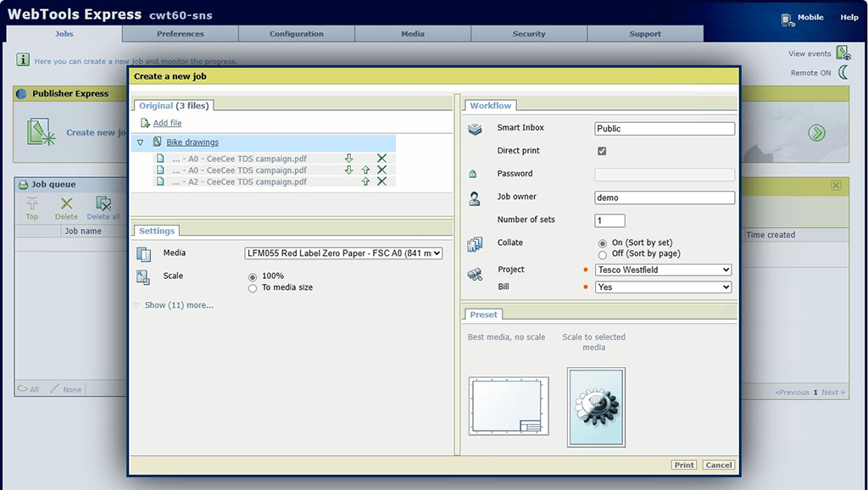The image size is (868, 490).
Task: Click the View events eye icon
Action: (843, 53)
